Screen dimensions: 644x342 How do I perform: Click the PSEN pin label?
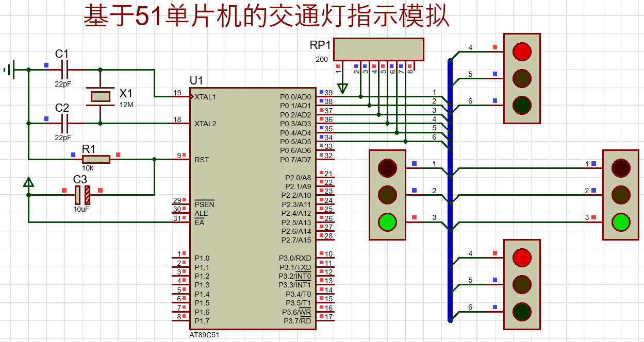coord(204,204)
